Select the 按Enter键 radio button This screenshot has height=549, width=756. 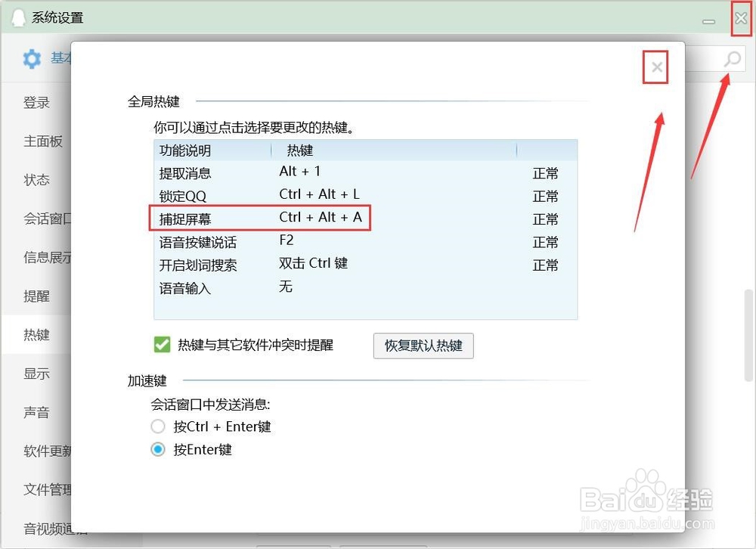point(158,448)
